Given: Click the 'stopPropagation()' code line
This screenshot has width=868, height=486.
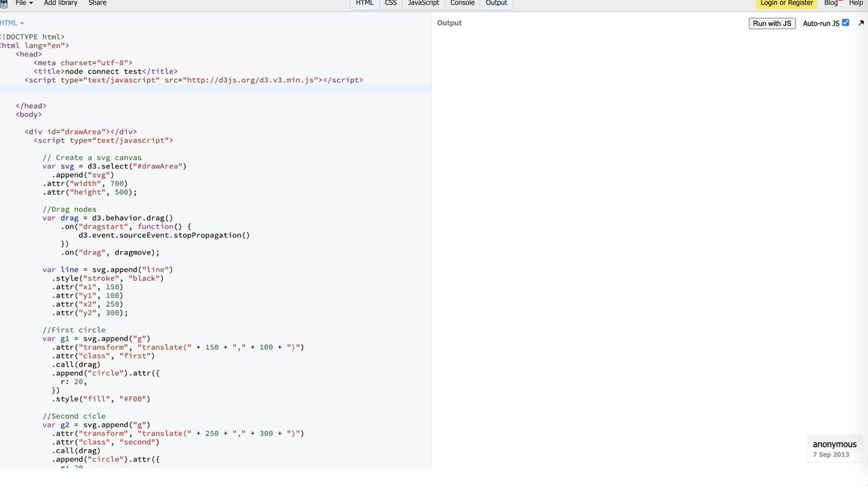Looking at the screenshot, I should pyautogui.click(x=164, y=235).
